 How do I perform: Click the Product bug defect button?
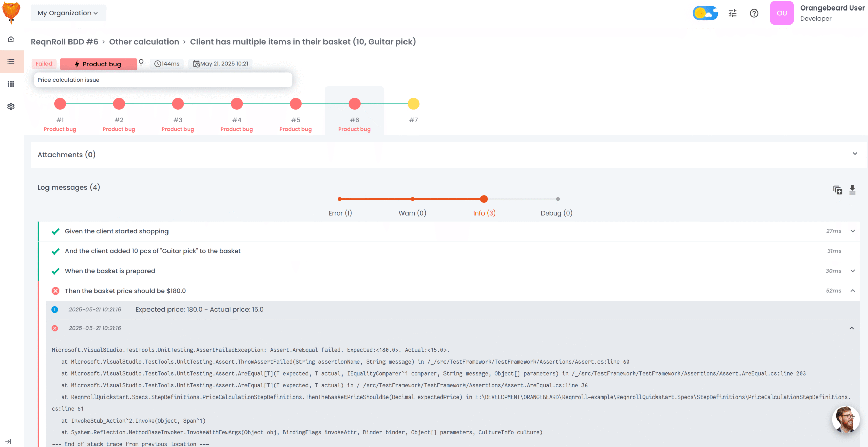[98, 64]
